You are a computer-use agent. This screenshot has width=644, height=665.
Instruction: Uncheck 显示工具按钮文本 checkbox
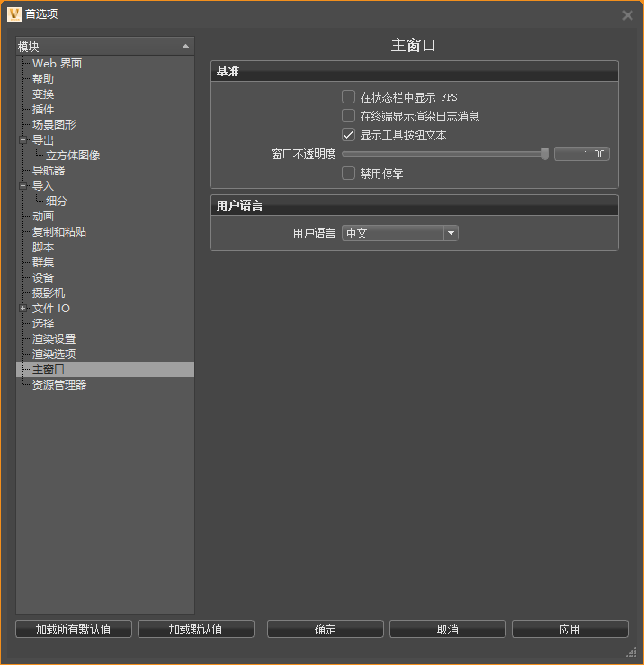point(348,135)
